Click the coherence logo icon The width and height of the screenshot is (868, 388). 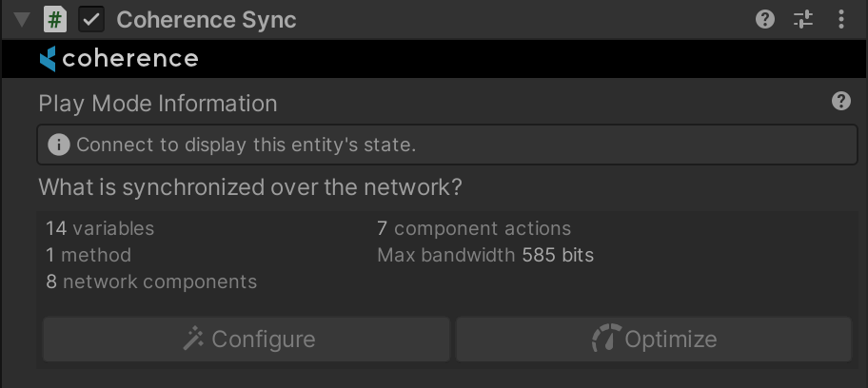click(48, 59)
